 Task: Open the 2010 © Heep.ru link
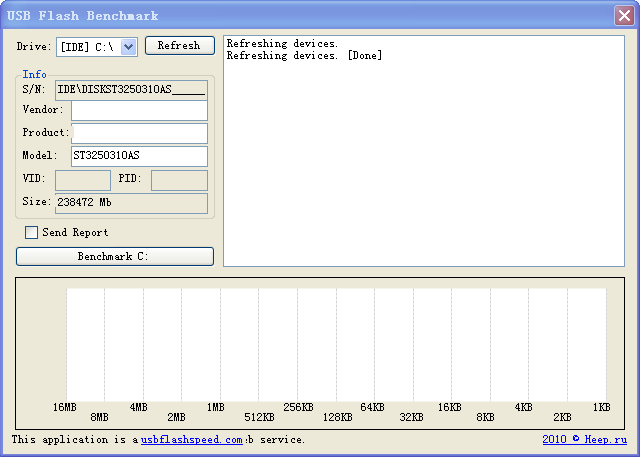tap(584, 439)
